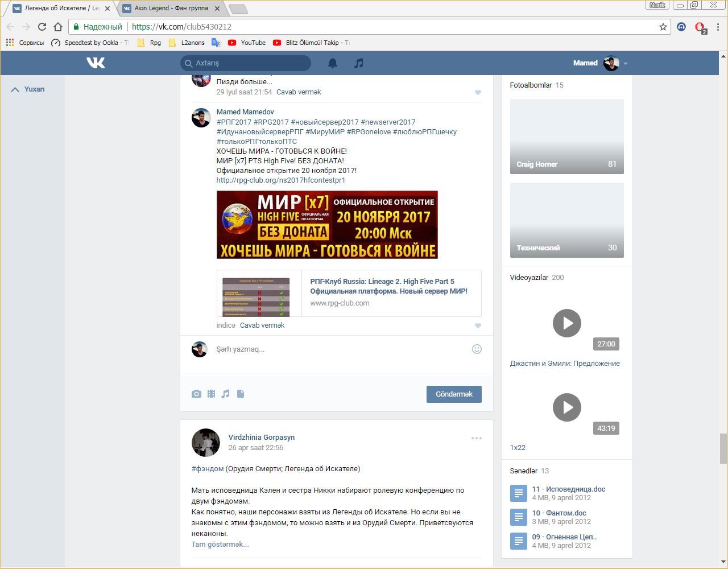Open Джастин и Эмили: Предложение video title

tap(565, 364)
